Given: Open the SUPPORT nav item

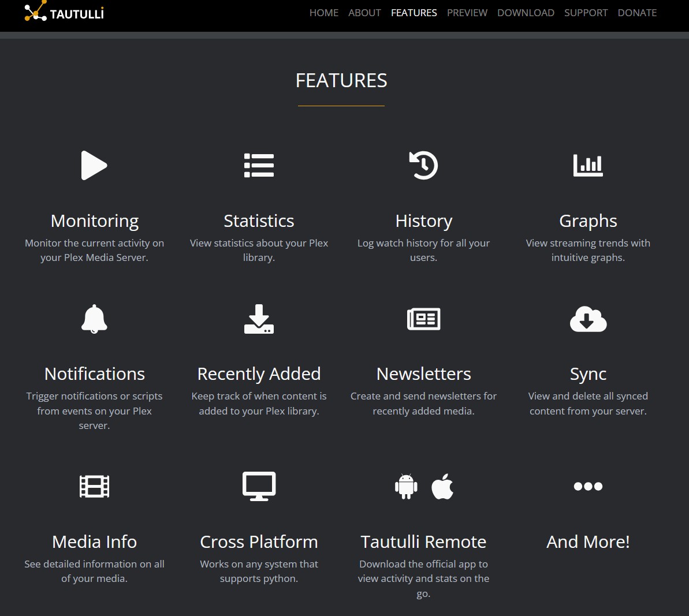Looking at the screenshot, I should click(x=586, y=13).
